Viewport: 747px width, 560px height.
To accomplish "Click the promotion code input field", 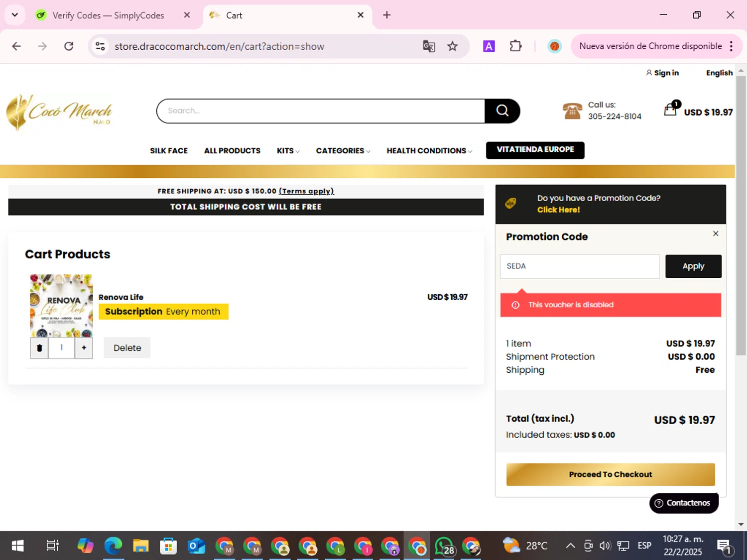I will 580,266.
